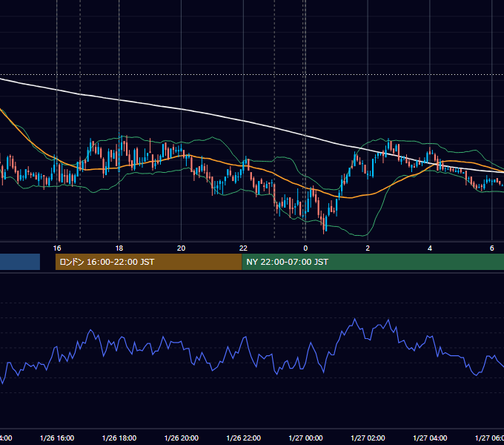
Task: Click hour label 20 under price chart
Action: (x=182, y=248)
